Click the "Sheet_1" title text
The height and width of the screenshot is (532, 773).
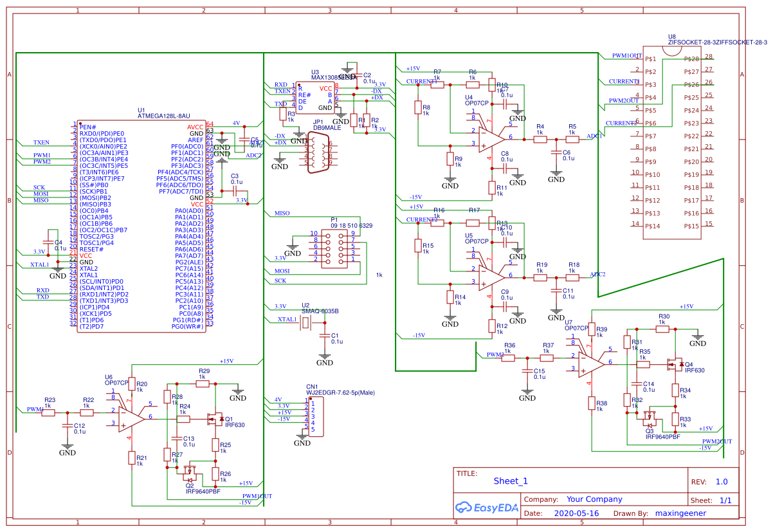tap(511, 481)
